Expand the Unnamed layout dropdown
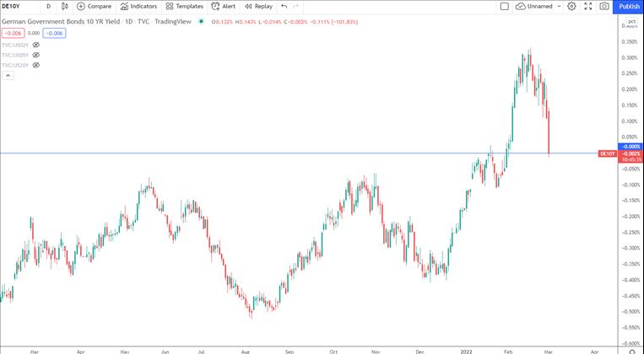Screen dimensions: 644x354 click(x=558, y=6)
